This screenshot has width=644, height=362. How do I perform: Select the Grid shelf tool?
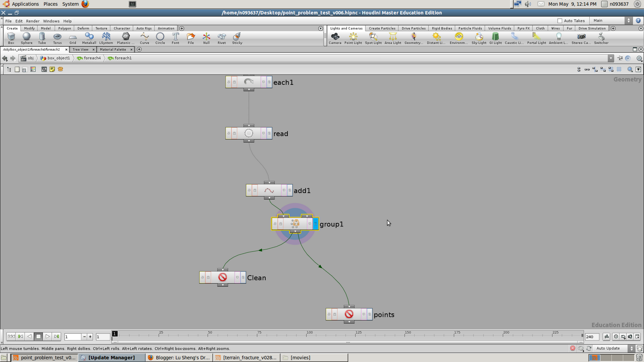[73, 38]
